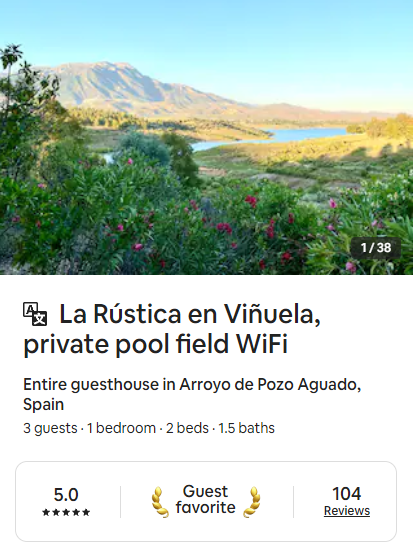Click the translation icon beside the listing title
The height and width of the screenshot is (558, 413).
pos(35,314)
